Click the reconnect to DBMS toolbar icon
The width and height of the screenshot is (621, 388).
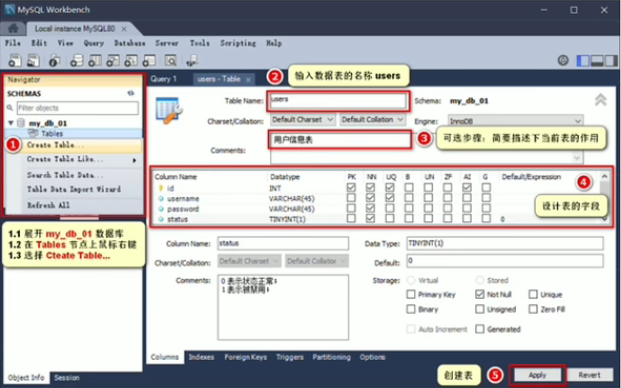point(192,60)
